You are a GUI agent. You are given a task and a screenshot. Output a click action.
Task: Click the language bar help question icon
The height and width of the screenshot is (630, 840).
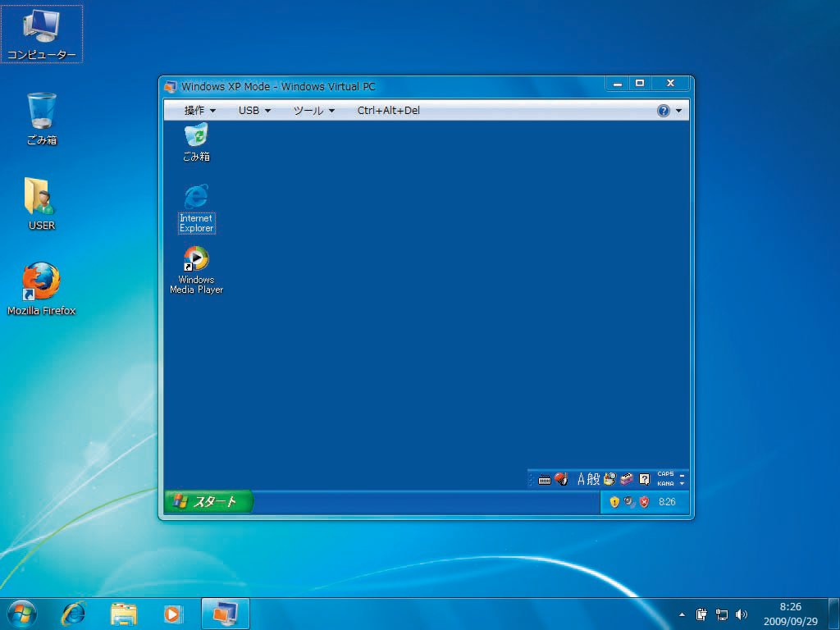pyautogui.click(x=645, y=479)
